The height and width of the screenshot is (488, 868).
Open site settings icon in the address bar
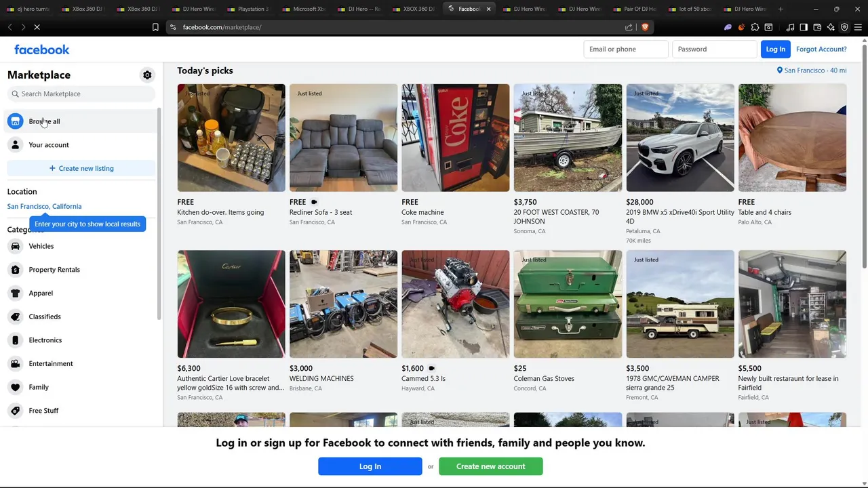tap(173, 27)
